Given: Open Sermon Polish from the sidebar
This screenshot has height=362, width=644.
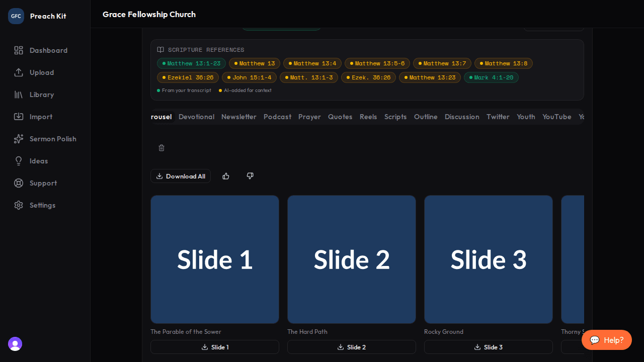Looking at the screenshot, I should pyautogui.click(x=19, y=139).
